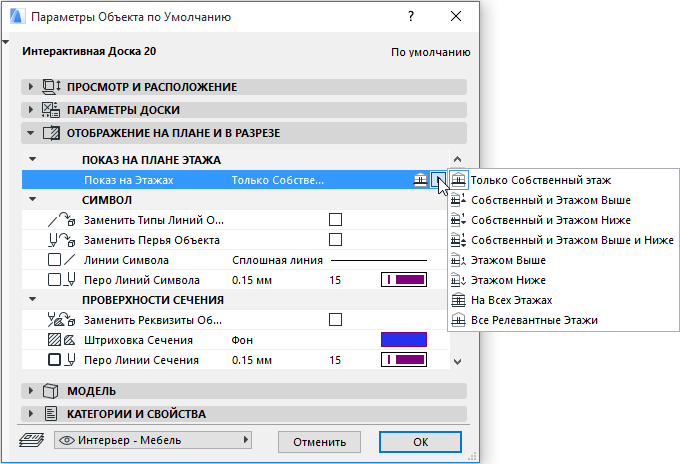
Task: Click Фон value for Штриховка Сечения
Action: coord(242,340)
